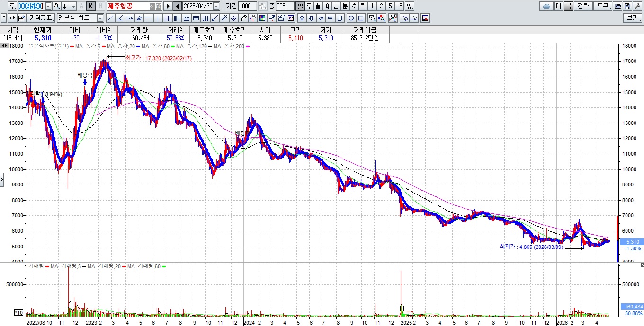Viewport: 644px width, 326px height.
Task: Click the stock search magnifier icon
Action: coord(56,6)
